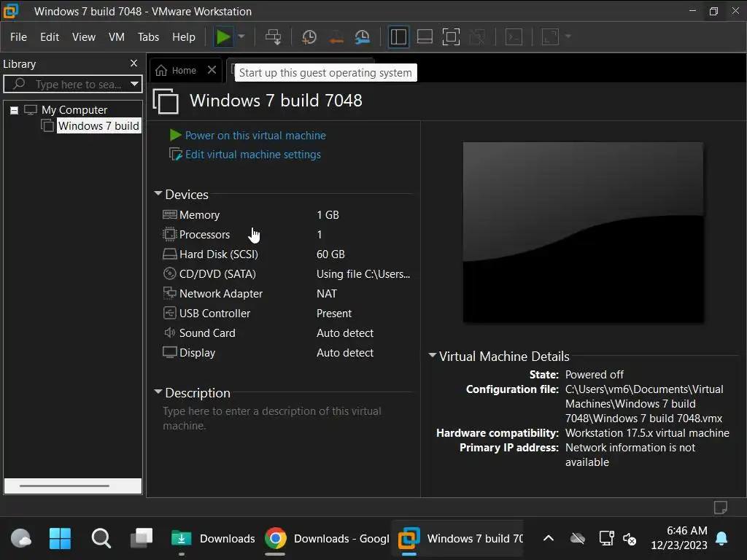This screenshot has width=747, height=560.
Task: Open the Tabs menu
Action: pyautogui.click(x=148, y=36)
